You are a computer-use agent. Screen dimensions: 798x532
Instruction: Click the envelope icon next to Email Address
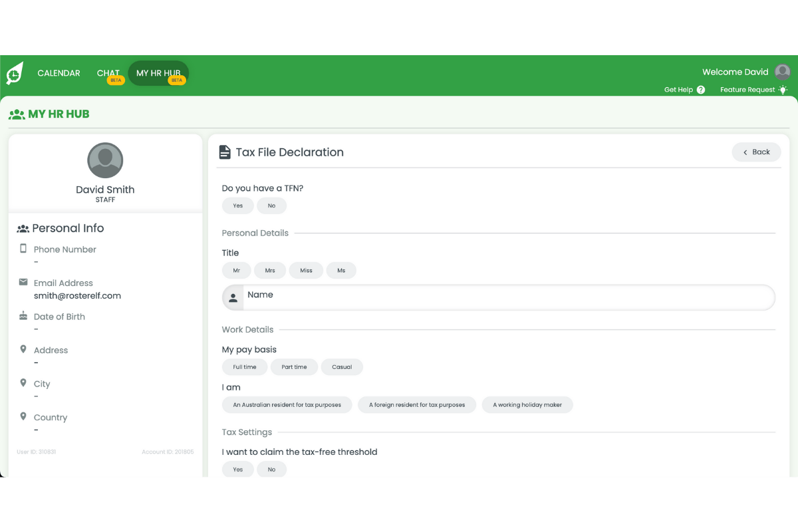coord(24,282)
